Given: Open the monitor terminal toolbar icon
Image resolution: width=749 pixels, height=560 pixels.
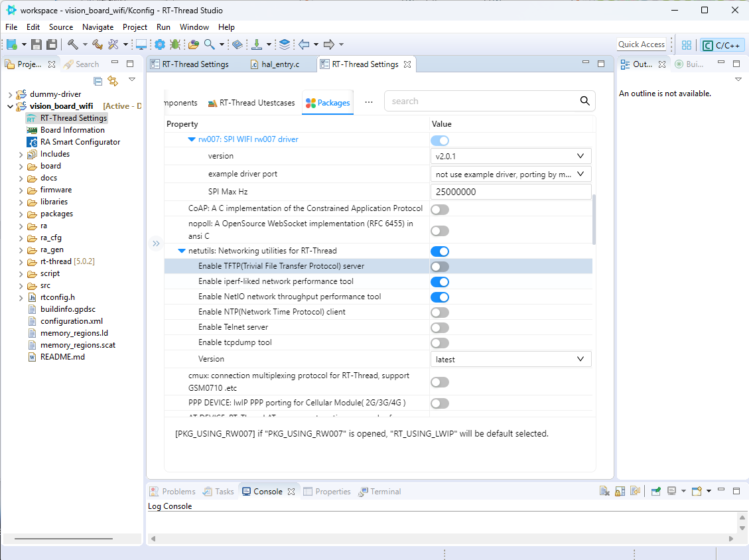Looking at the screenshot, I should 141,44.
